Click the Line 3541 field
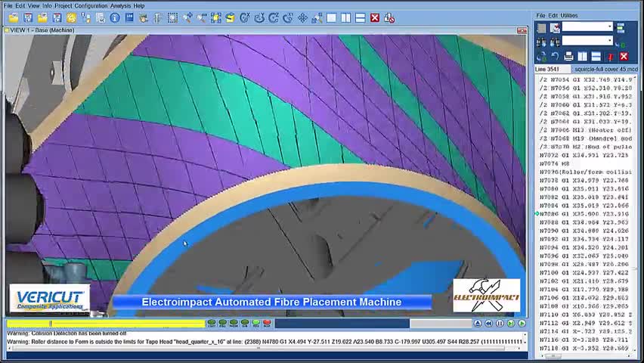This screenshot has height=363, width=644. point(553,69)
